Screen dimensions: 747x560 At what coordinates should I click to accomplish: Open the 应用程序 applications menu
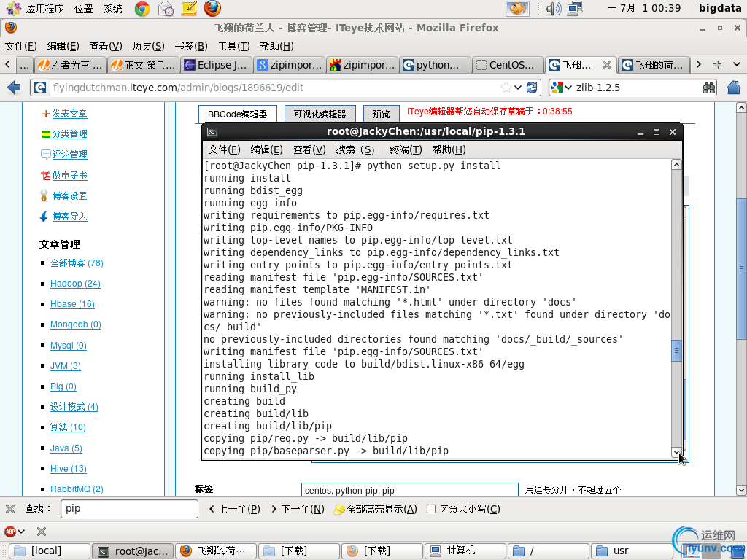[44, 9]
